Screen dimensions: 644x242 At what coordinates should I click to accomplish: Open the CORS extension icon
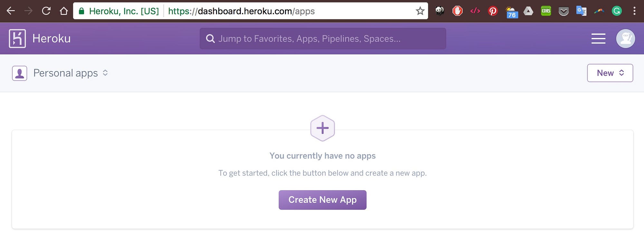pyautogui.click(x=546, y=11)
